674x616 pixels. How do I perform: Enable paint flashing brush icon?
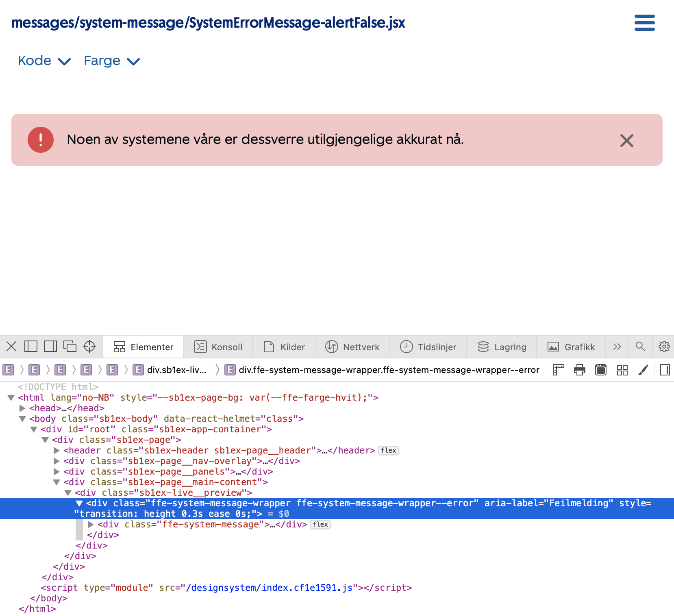click(643, 370)
